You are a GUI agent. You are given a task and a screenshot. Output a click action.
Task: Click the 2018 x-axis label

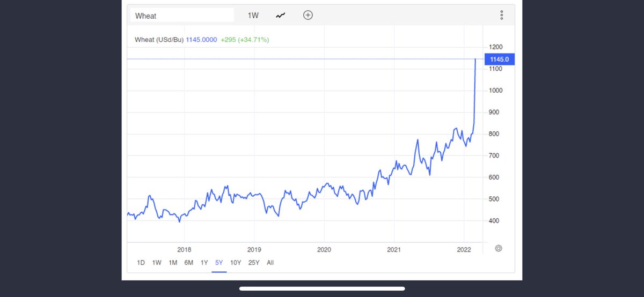[x=184, y=250]
